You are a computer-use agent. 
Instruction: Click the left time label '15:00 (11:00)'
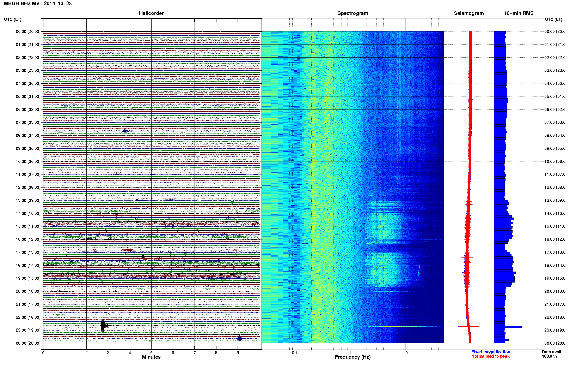coord(28,226)
